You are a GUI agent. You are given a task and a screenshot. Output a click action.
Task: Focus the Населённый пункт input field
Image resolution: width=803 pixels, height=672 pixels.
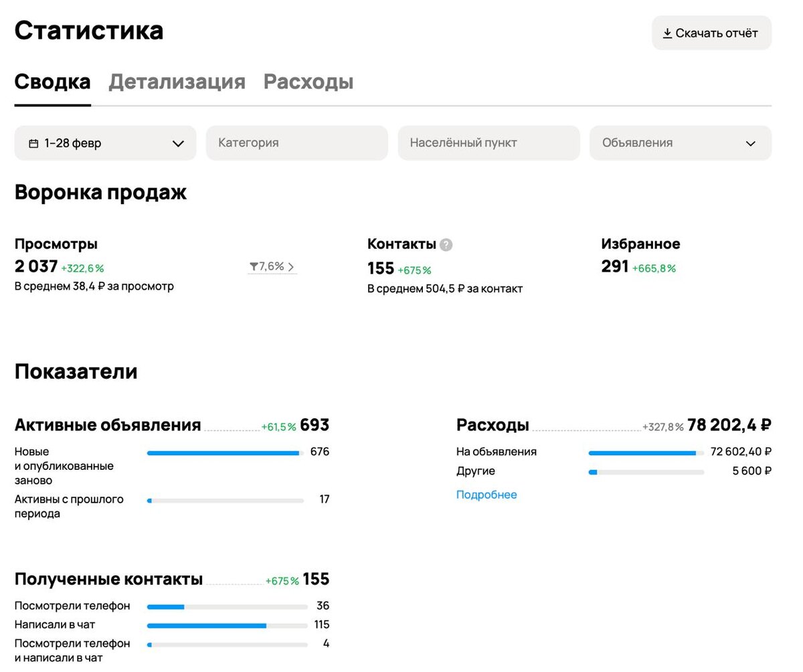488,143
